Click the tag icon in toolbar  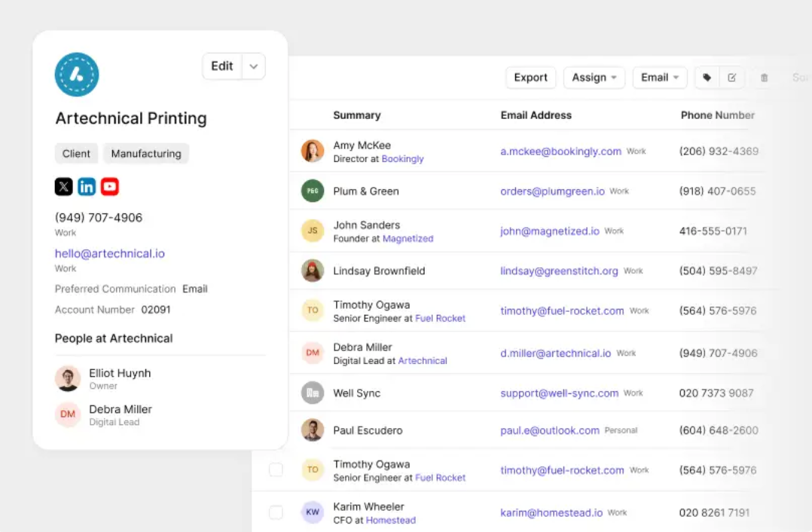[x=707, y=78]
